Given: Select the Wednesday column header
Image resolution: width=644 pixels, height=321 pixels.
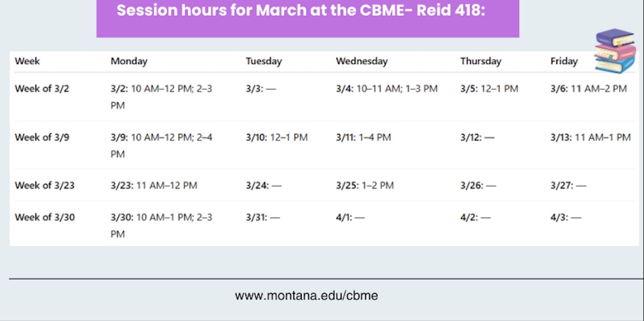Looking at the screenshot, I should tap(361, 61).
